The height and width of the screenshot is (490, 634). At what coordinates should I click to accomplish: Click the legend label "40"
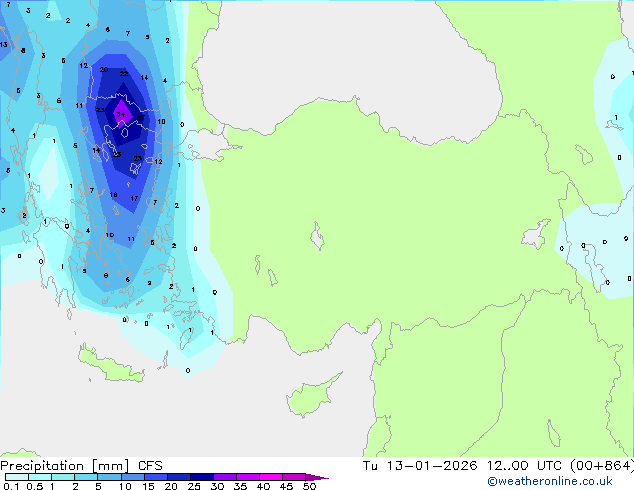click(x=263, y=486)
